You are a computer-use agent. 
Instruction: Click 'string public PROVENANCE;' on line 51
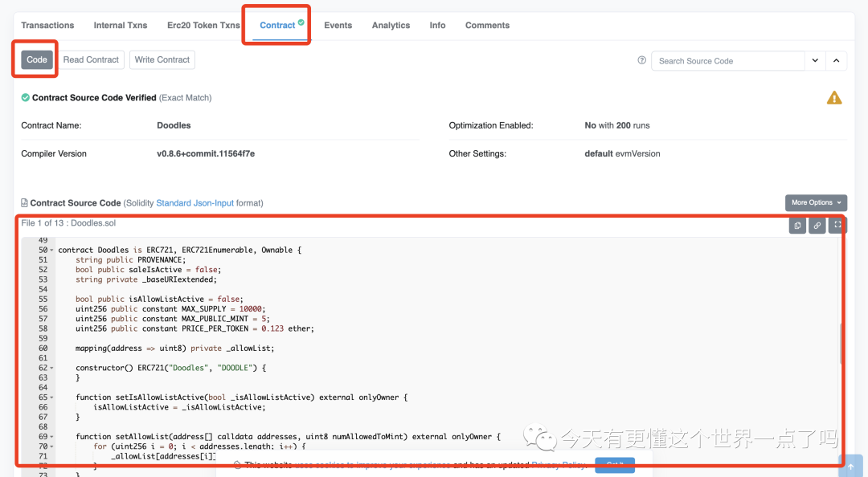pos(131,260)
